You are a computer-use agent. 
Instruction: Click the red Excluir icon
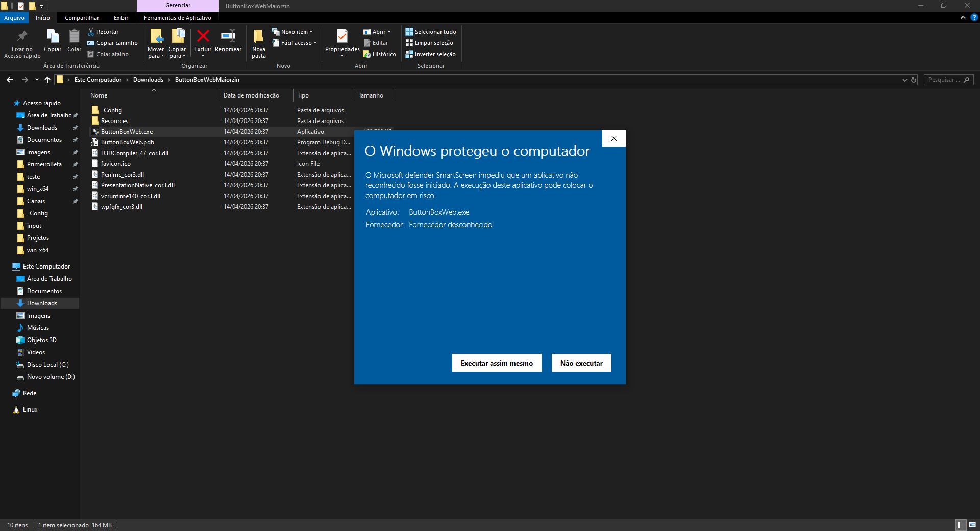pyautogui.click(x=203, y=36)
